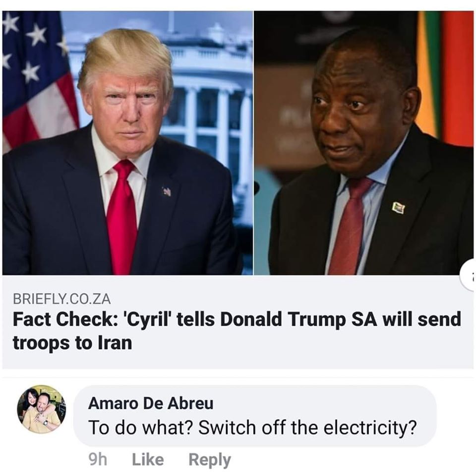The width and height of the screenshot is (476, 476).
Task: Reply to the electricity comment
Action: coord(210,460)
